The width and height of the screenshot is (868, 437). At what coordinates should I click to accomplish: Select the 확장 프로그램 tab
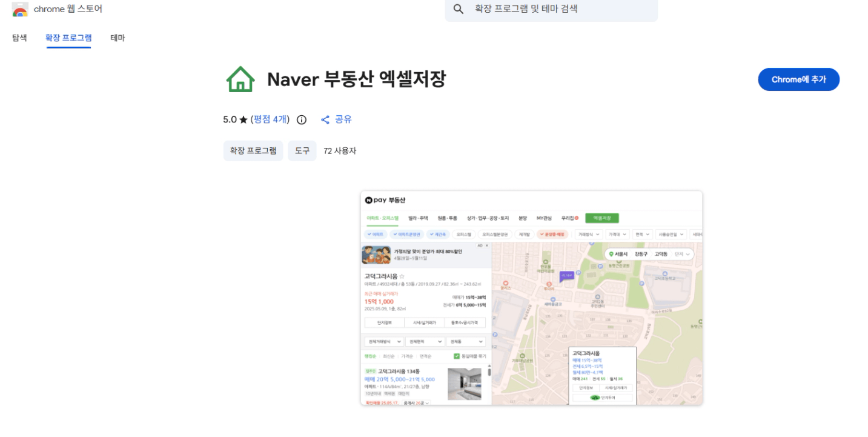pos(68,38)
